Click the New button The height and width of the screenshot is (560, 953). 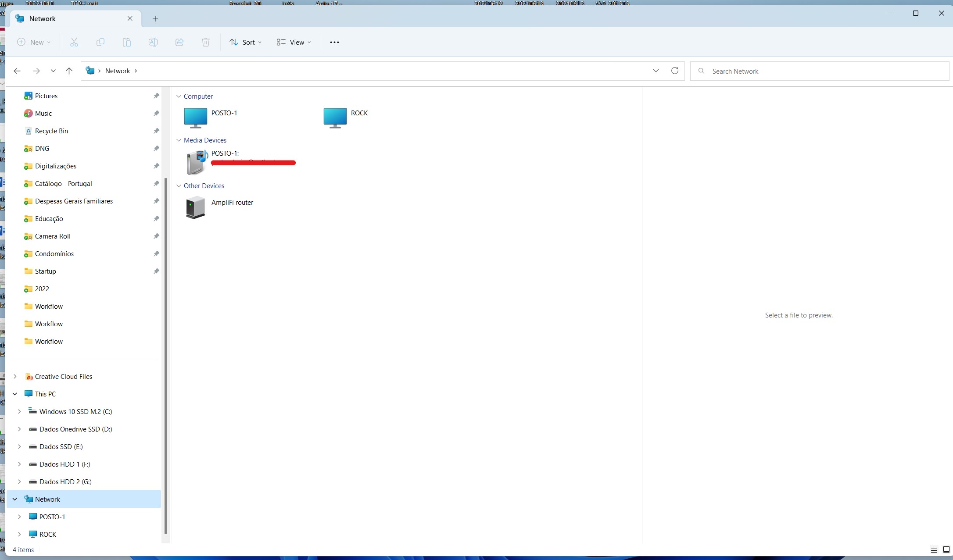(34, 42)
